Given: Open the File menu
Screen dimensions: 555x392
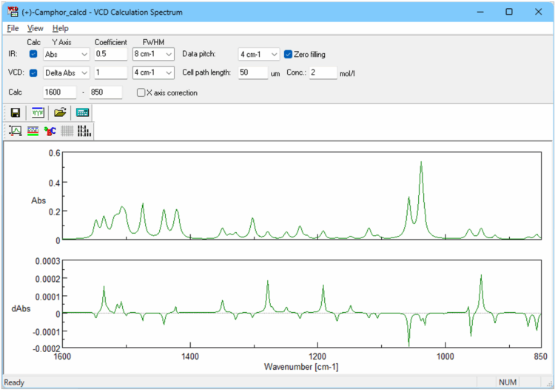Looking at the screenshot, I should pyautogui.click(x=13, y=28).
